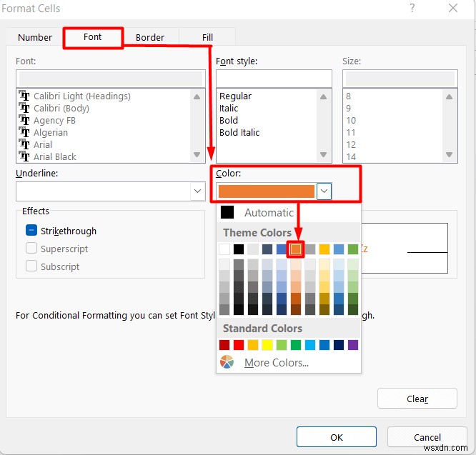Choose the Algerian font
The height and width of the screenshot is (455, 476).
point(51,133)
